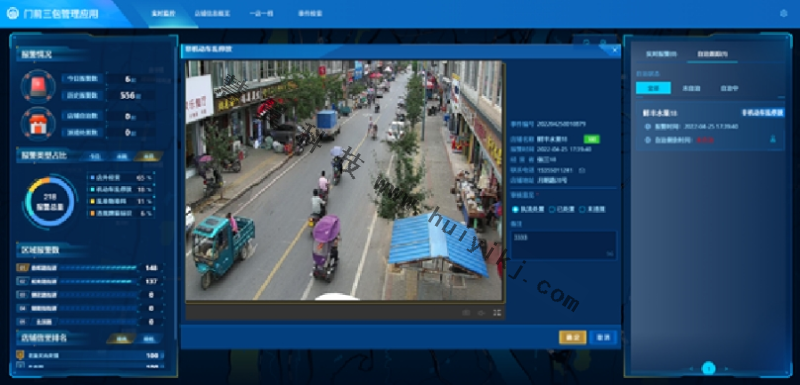Click the cyan 18% legend swatch

click(x=92, y=190)
